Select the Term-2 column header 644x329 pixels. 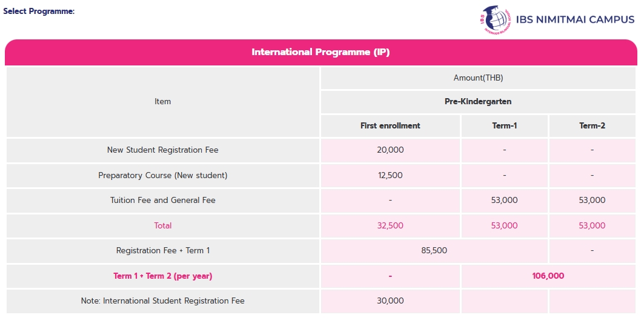coord(592,126)
